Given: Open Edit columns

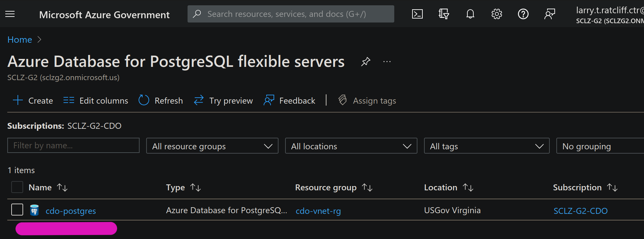Looking at the screenshot, I should pos(96,101).
